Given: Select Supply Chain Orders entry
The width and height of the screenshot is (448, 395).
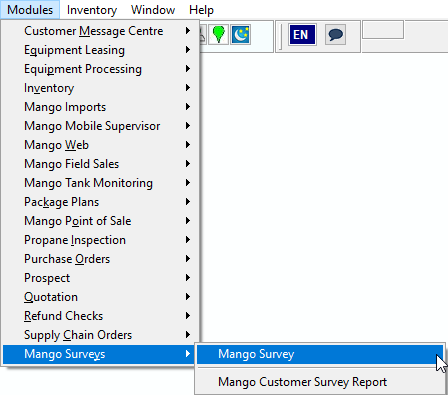Looking at the screenshot, I should pyautogui.click(x=100, y=335).
